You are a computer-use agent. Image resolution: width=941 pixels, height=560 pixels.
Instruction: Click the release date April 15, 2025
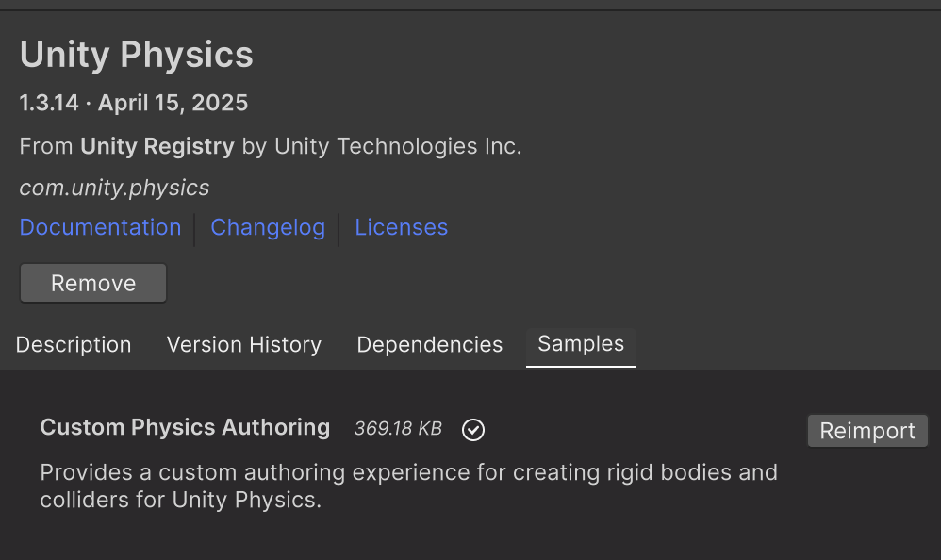[x=173, y=103]
